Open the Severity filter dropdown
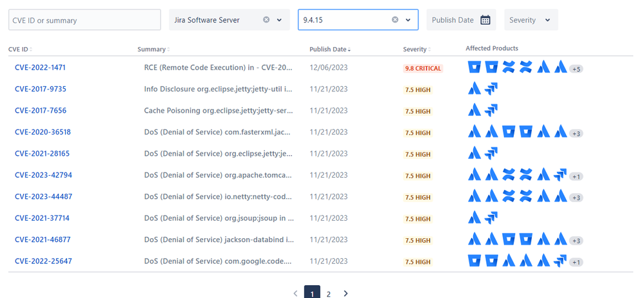Viewport: 644px width, 298px height. click(x=531, y=20)
